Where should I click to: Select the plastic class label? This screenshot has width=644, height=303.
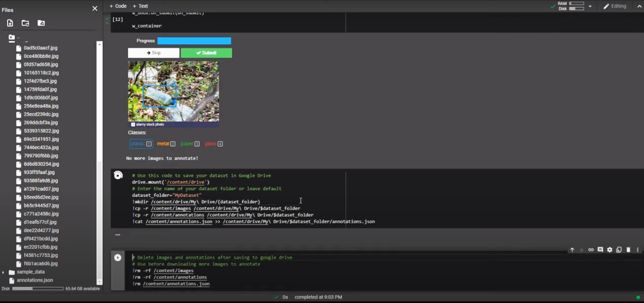coord(141,144)
